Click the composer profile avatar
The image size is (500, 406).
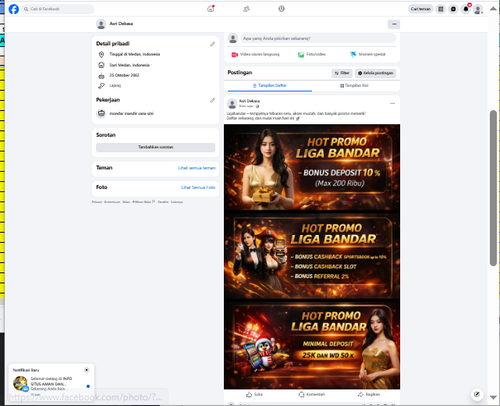point(233,38)
